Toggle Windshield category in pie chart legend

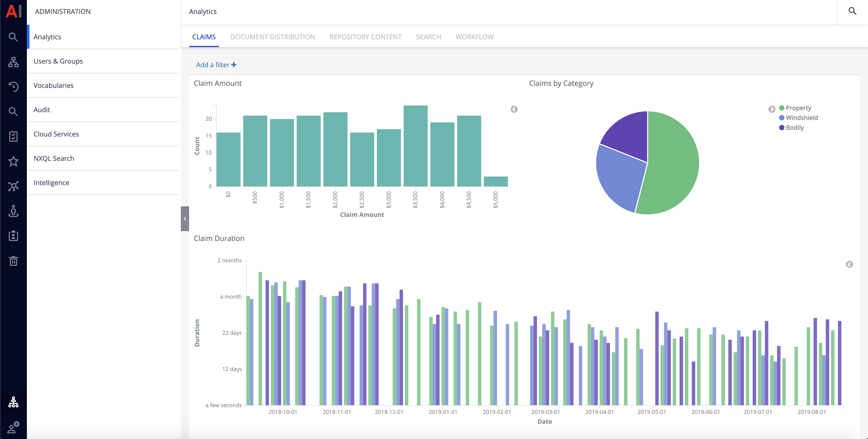click(799, 118)
